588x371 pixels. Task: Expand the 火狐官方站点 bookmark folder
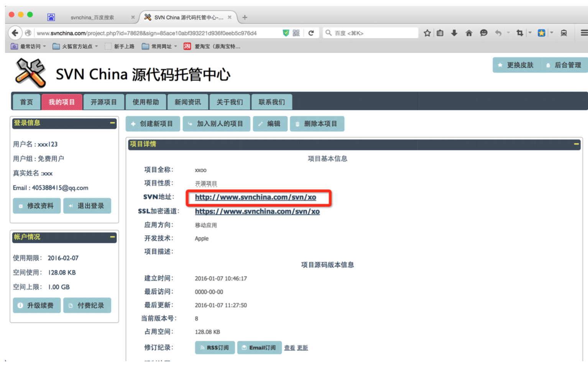coord(75,46)
